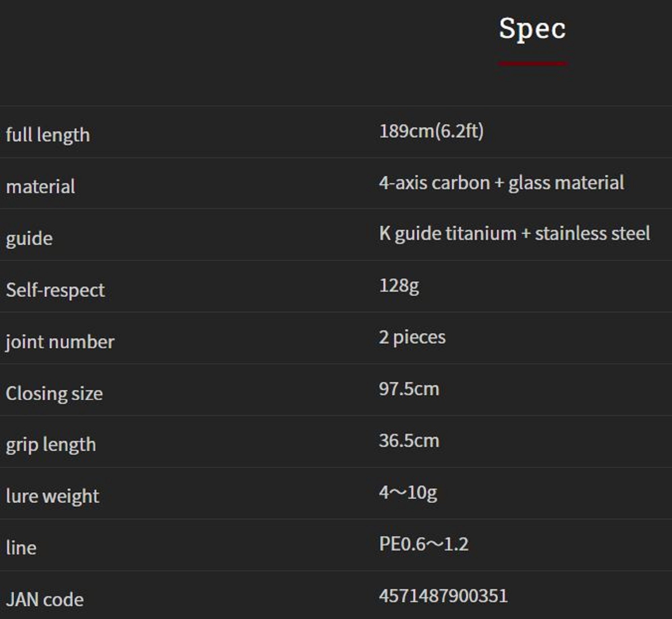Click the Spec heading

[532, 29]
